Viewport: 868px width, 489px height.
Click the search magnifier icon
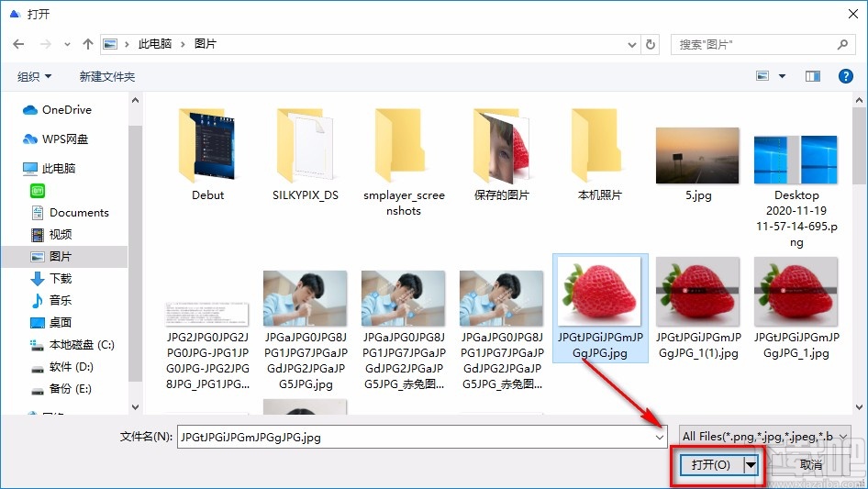tap(842, 44)
